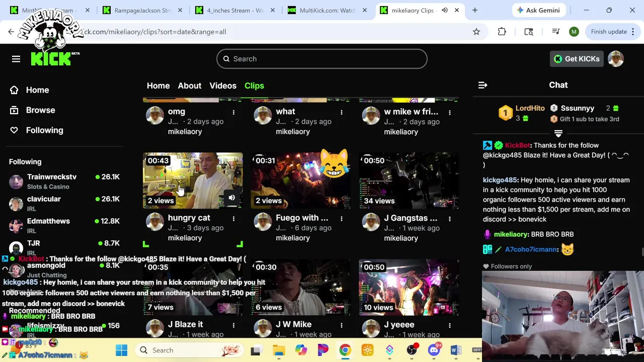Unmute hungry cat clip preview
644x362 pixels.
[x=232, y=198]
